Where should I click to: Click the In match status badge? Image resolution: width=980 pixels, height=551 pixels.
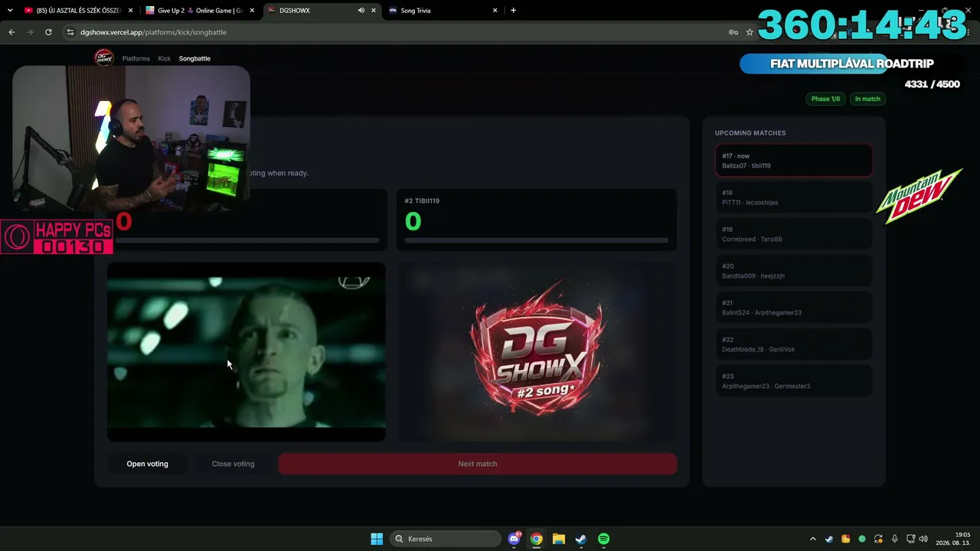click(x=867, y=99)
